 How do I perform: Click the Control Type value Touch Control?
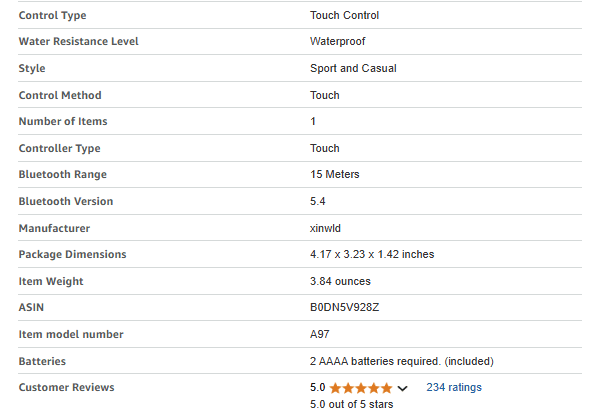click(x=344, y=15)
